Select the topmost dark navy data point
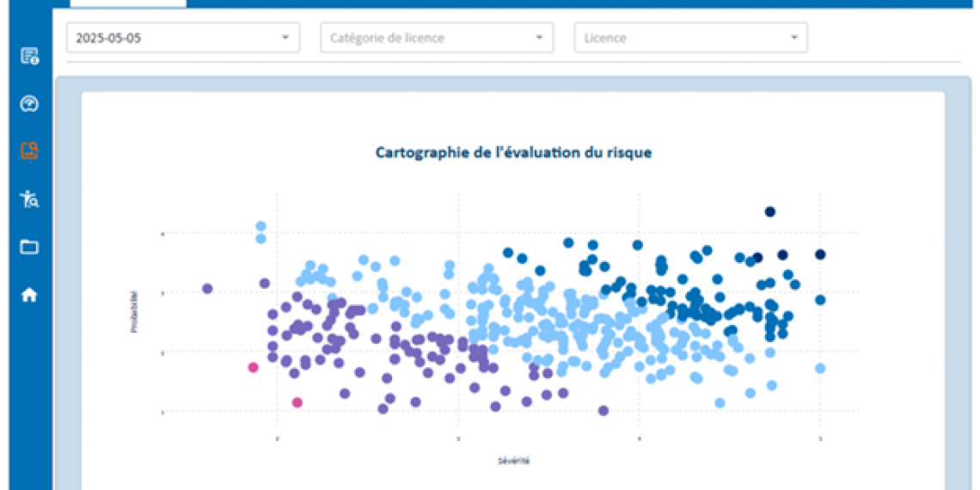Viewport: 980px width, 490px height. coord(770,211)
